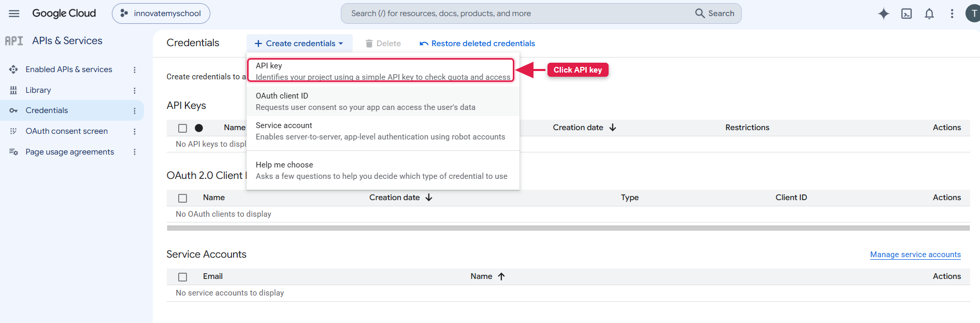Select all OAuth 2.0 clients checkbox
The image size is (980, 323).
[182, 198]
